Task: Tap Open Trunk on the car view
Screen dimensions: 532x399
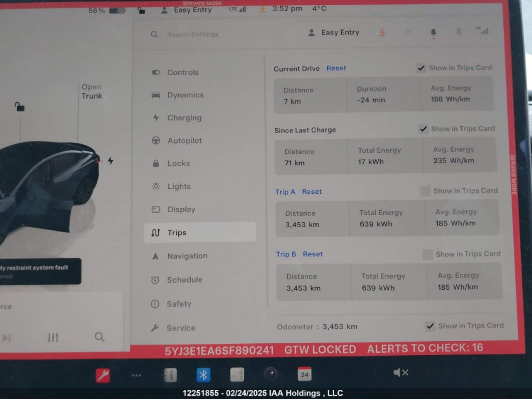Action: [92, 91]
